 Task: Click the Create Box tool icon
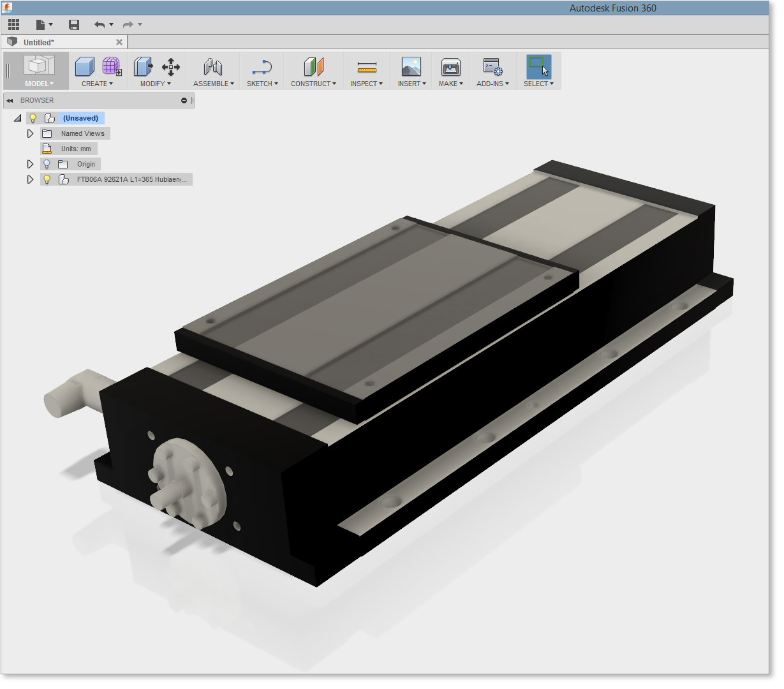[84, 67]
